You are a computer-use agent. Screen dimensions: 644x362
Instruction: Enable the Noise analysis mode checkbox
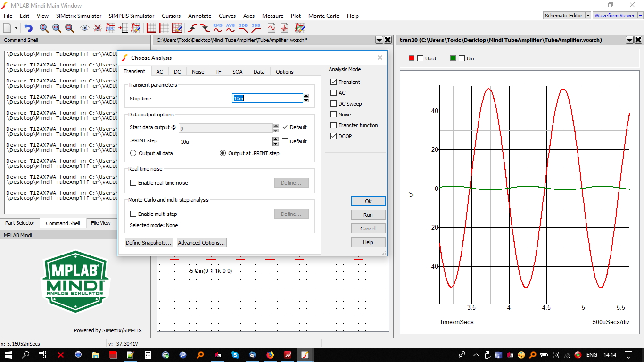[x=334, y=115]
